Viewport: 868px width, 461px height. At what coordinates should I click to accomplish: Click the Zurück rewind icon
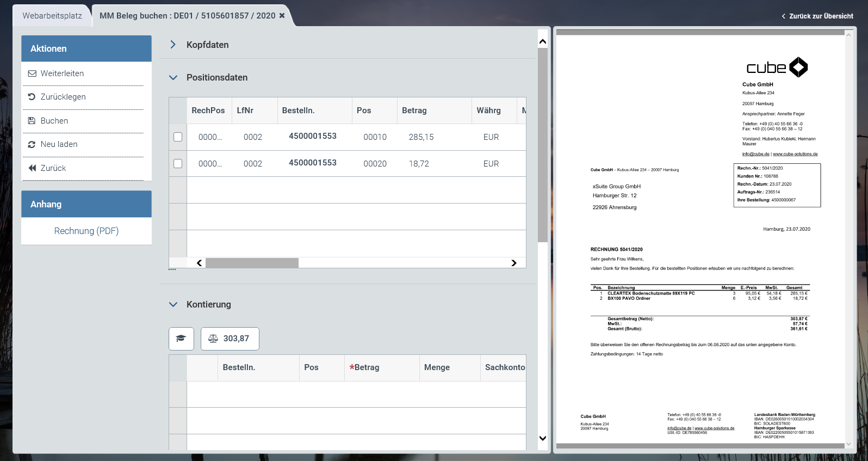click(32, 168)
